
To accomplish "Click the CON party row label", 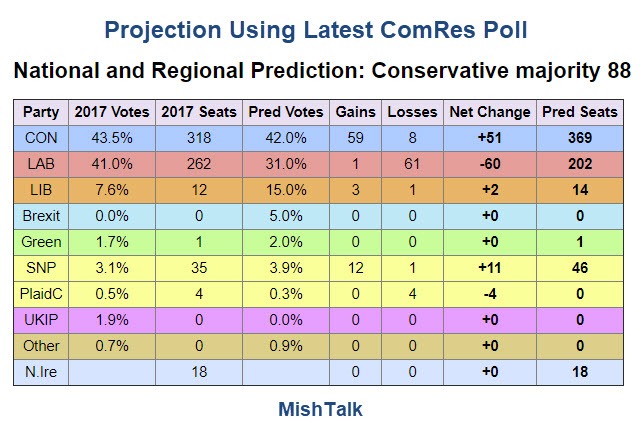I will [40, 137].
